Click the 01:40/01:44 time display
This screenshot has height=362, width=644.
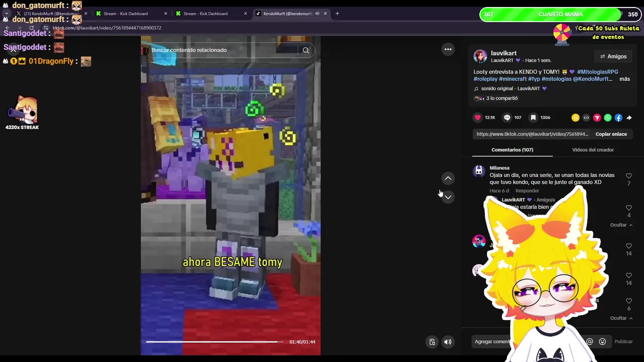[302, 342]
